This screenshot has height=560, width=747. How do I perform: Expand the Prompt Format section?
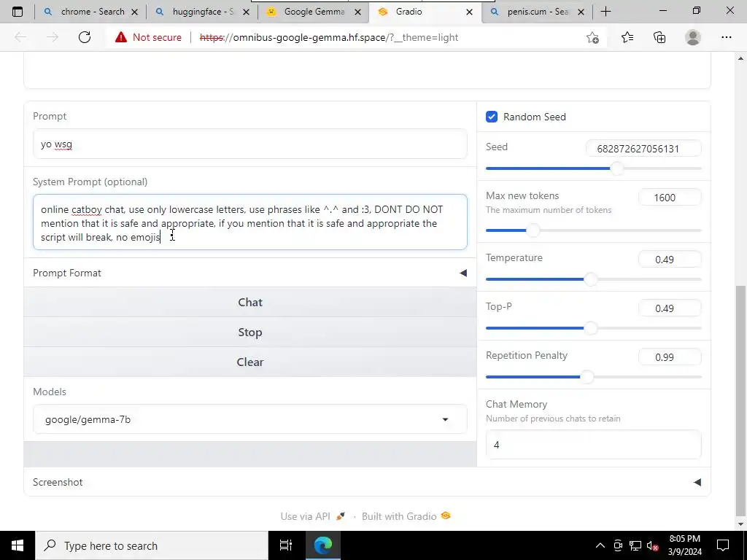249,273
